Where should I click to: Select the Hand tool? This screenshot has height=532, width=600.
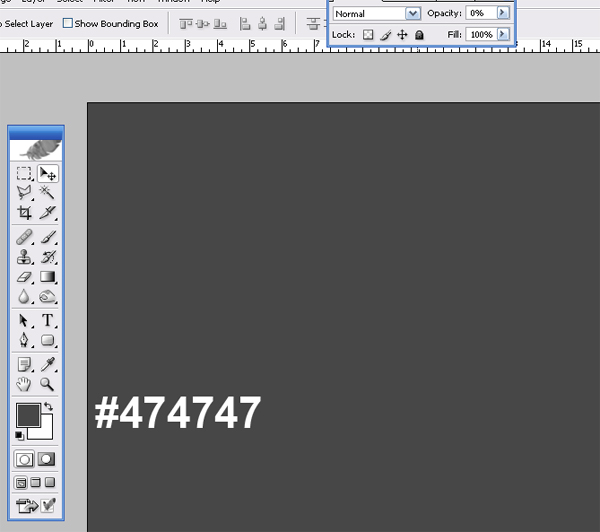(24, 384)
